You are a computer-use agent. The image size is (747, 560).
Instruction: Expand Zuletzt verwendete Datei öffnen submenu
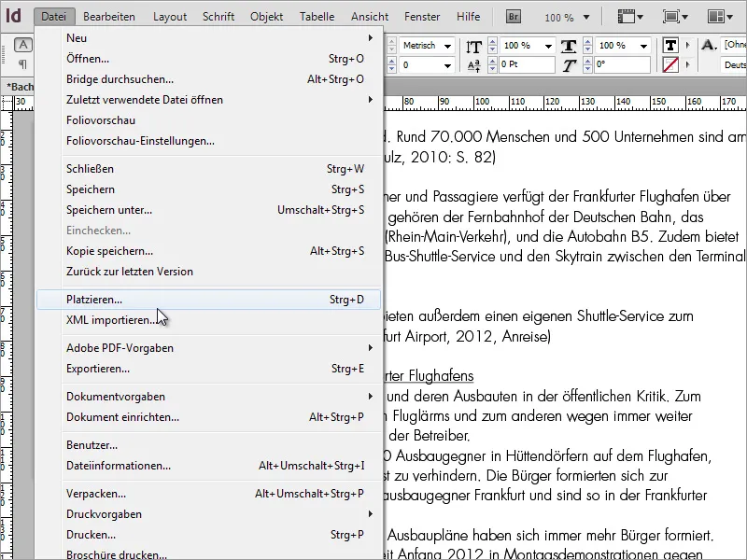(x=208, y=100)
